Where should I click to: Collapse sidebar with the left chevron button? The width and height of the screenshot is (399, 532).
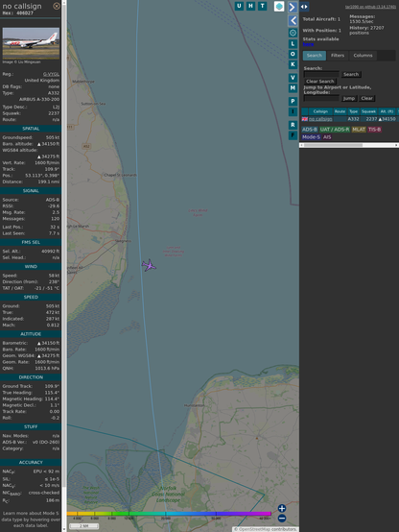(x=293, y=21)
